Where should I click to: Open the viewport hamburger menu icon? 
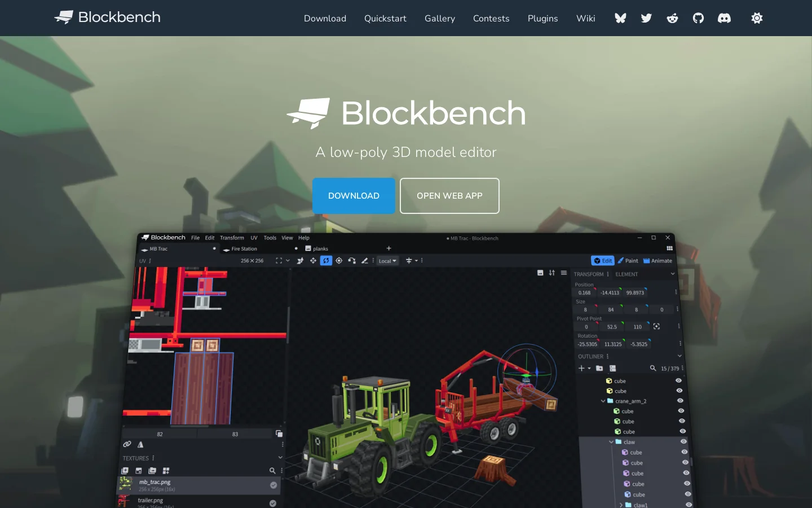pos(564,273)
